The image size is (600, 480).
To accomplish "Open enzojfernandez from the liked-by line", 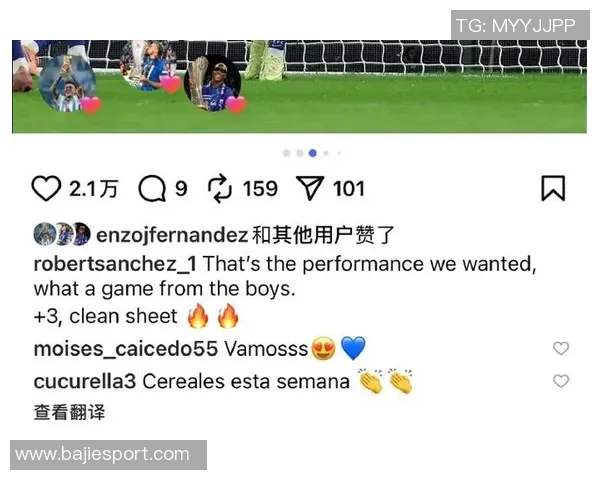I will click(x=172, y=235).
